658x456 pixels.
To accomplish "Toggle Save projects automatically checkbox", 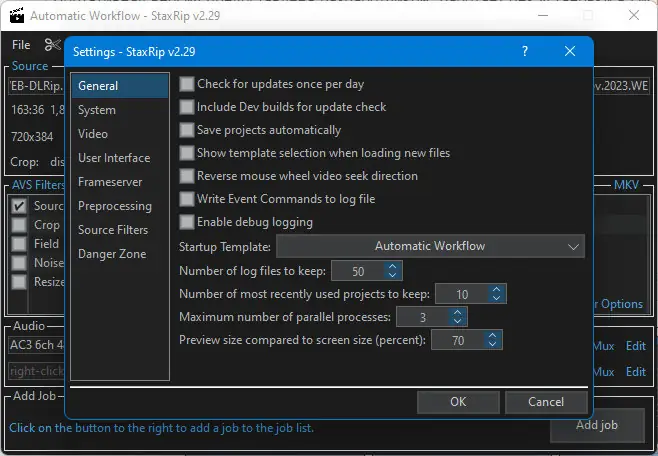I will [x=187, y=130].
